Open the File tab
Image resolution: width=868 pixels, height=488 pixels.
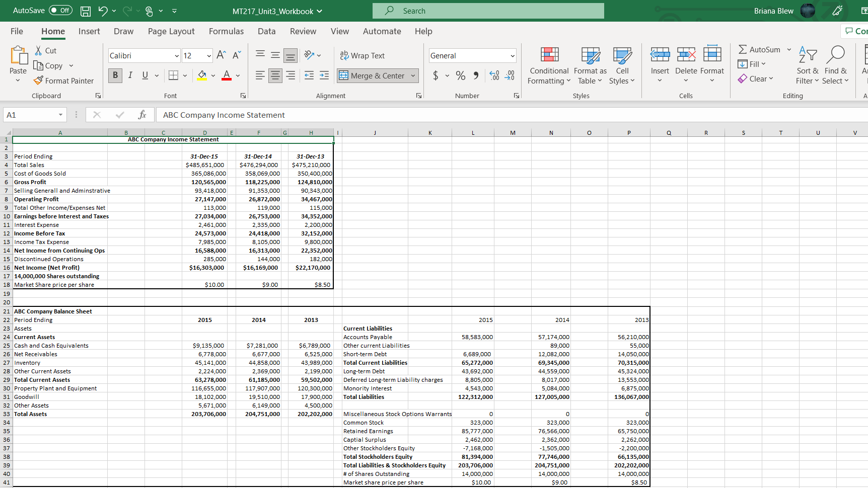[x=17, y=31]
